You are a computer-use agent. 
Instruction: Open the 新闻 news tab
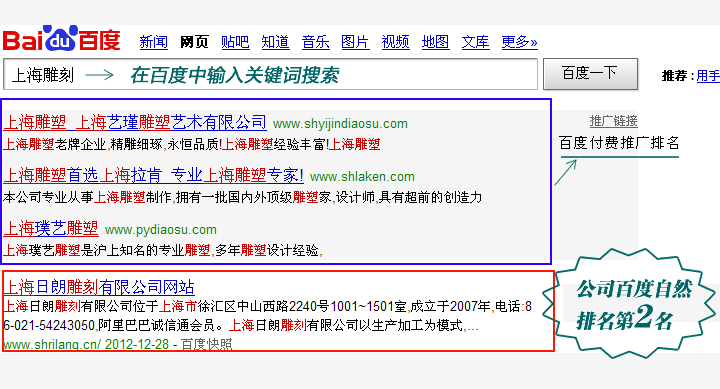pyautogui.click(x=154, y=42)
